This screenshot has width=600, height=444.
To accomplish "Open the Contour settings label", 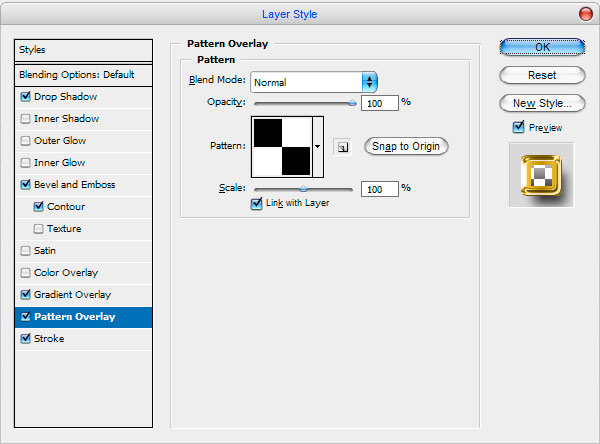I will [x=66, y=207].
